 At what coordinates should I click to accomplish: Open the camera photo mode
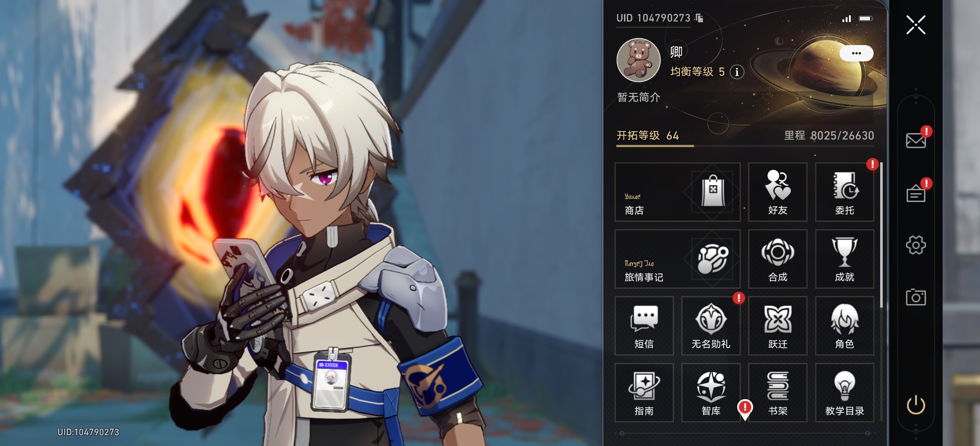click(x=916, y=297)
